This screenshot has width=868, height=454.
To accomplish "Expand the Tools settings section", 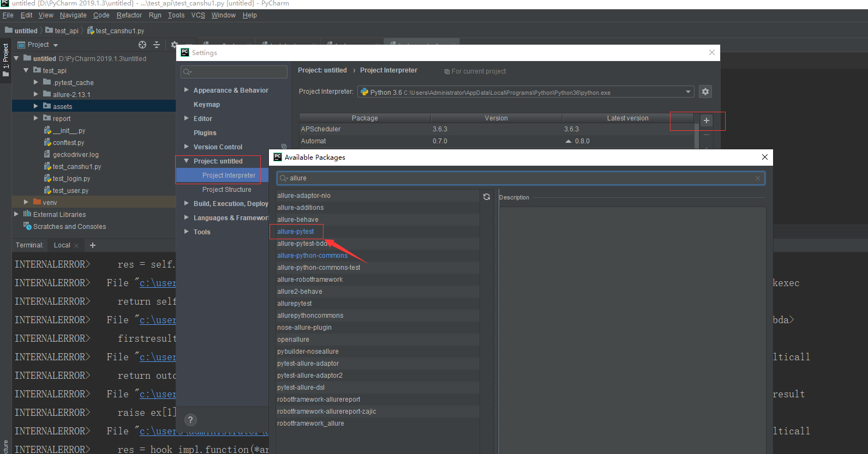I will click(187, 232).
